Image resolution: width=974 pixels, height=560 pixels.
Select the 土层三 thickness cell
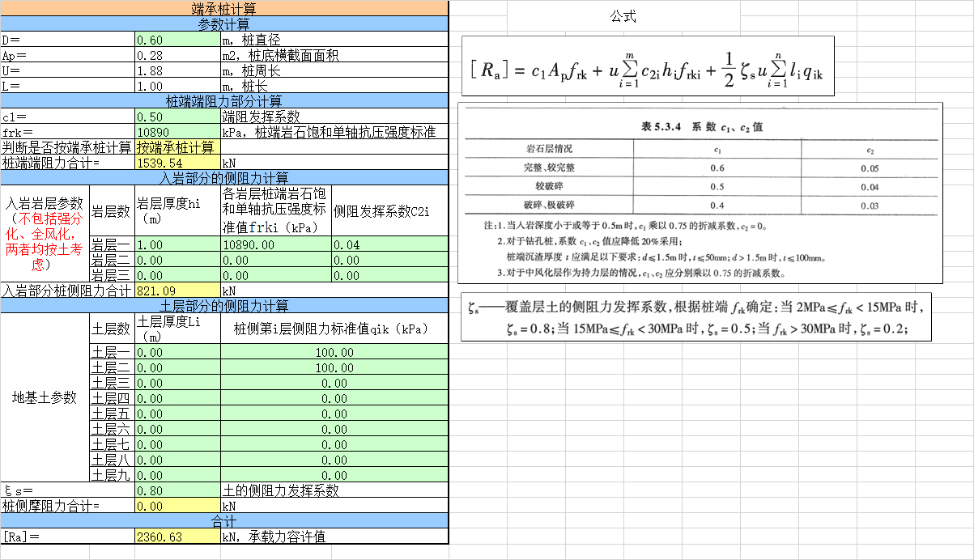(178, 383)
